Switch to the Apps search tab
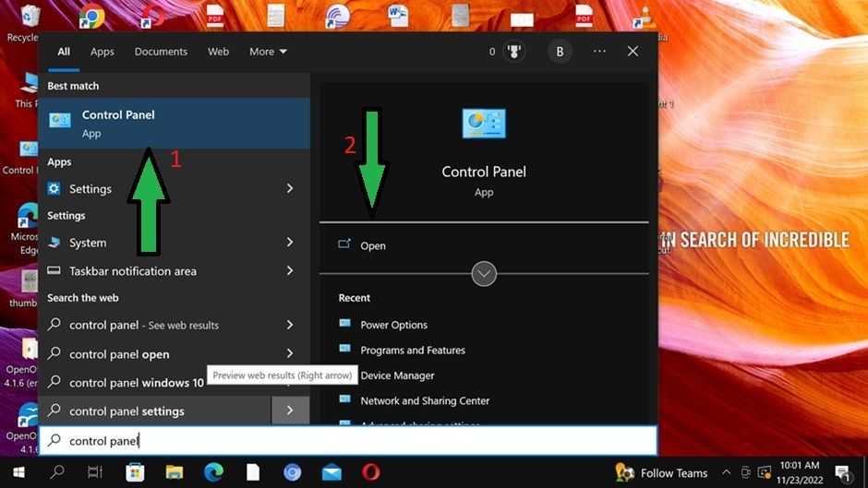 [102, 52]
